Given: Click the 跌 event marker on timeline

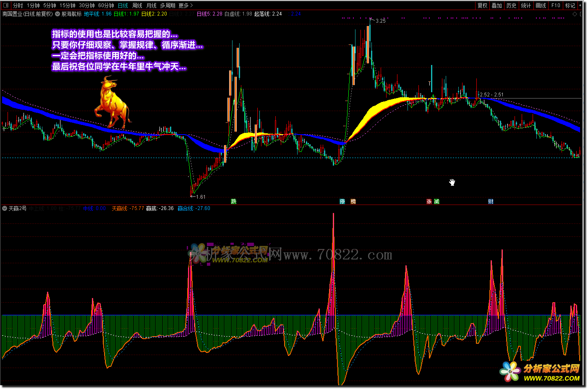Looking at the screenshot, I should tap(234, 202).
